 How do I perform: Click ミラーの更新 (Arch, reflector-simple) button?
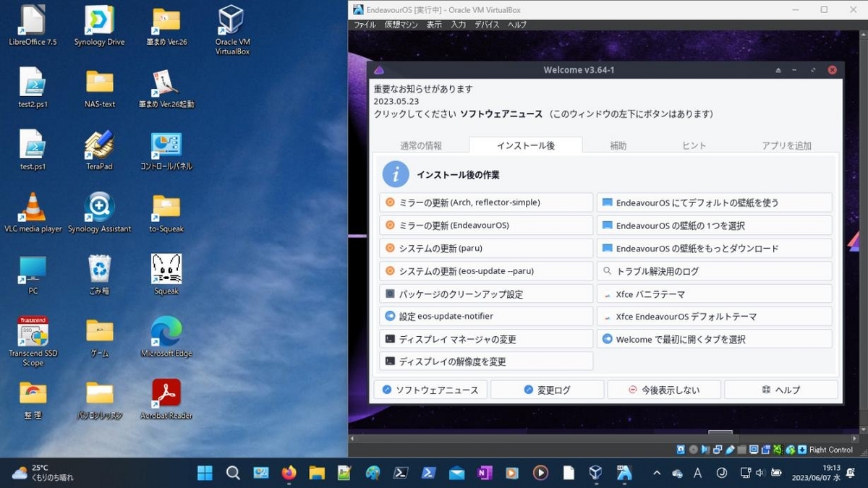[x=486, y=202]
